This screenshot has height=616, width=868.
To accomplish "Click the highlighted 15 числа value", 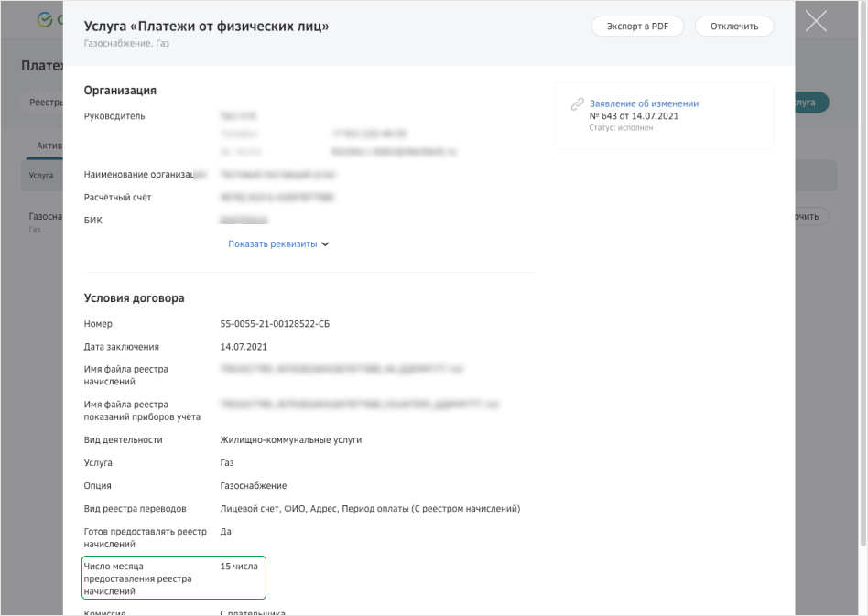I will pos(239,567).
